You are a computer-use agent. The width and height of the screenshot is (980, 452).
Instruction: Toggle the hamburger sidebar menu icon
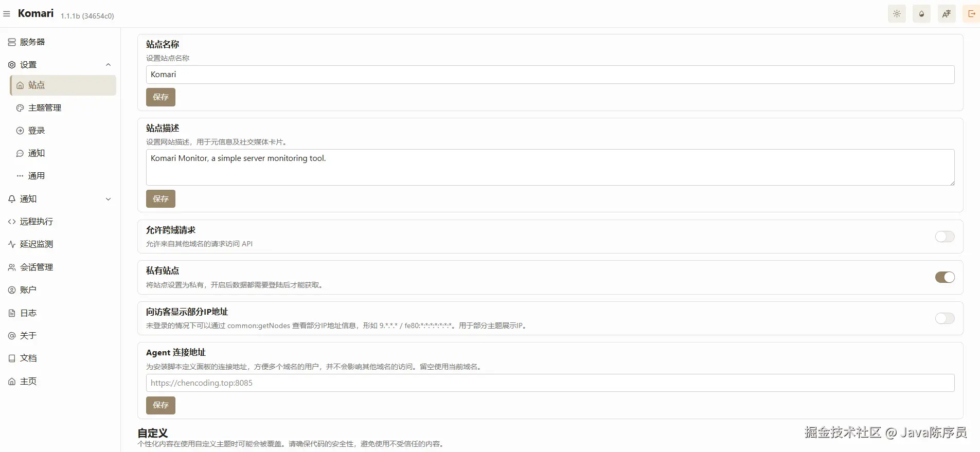point(7,14)
